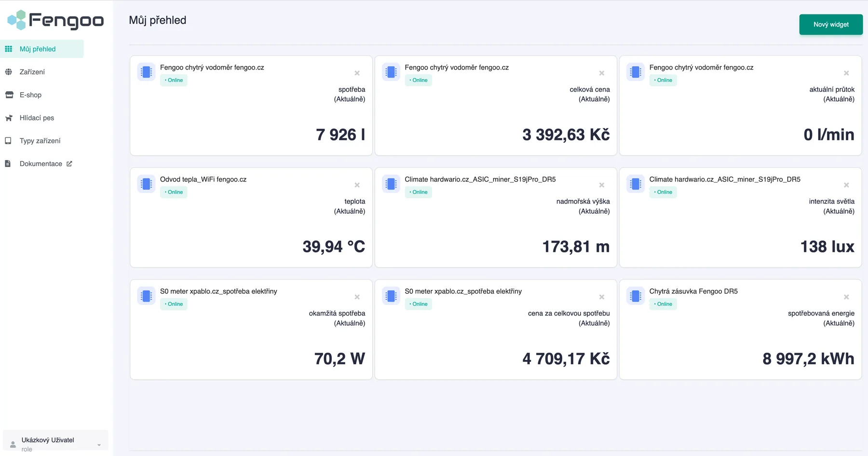The image size is (868, 456).
Task: Click the Můj přehled page heading
Action: pos(158,20)
